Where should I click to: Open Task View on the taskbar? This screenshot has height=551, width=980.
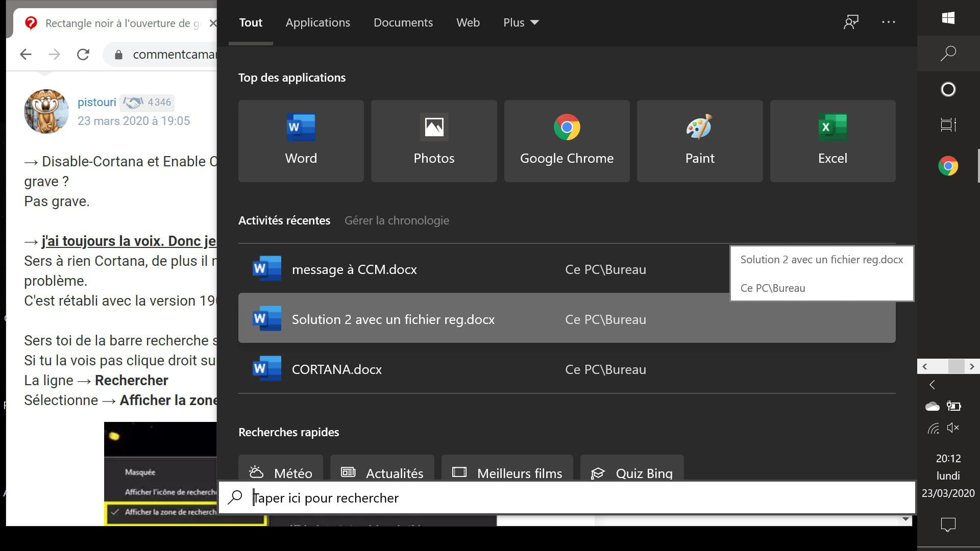(948, 124)
